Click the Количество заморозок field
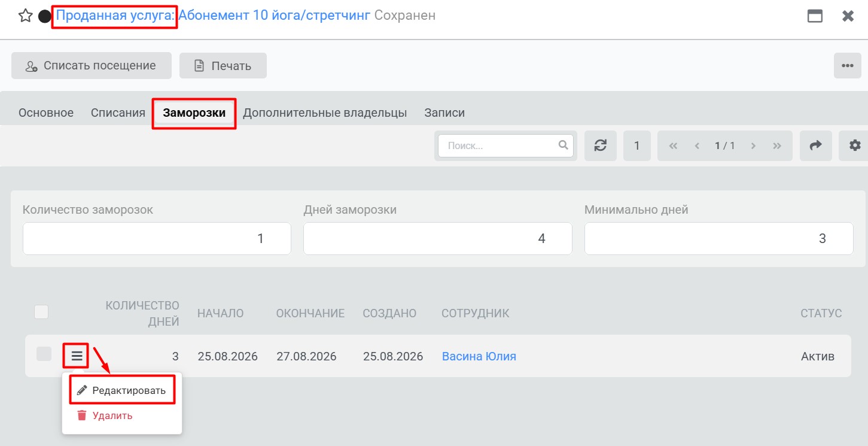This screenshot has width=868, height=446. 157,238
